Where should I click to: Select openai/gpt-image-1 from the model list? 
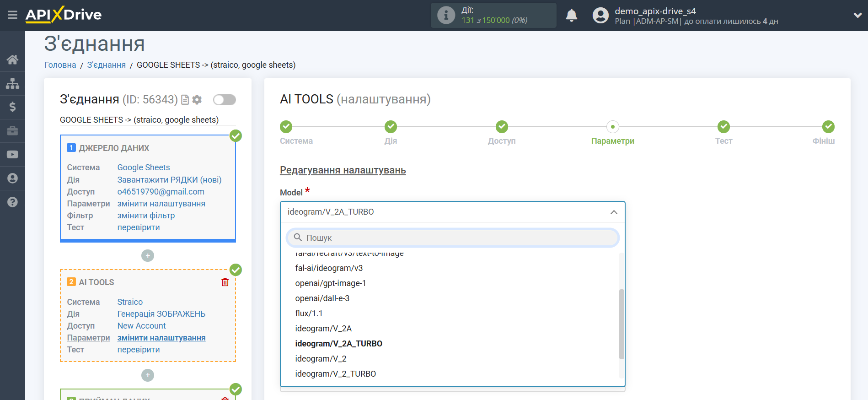coord(330,283)
